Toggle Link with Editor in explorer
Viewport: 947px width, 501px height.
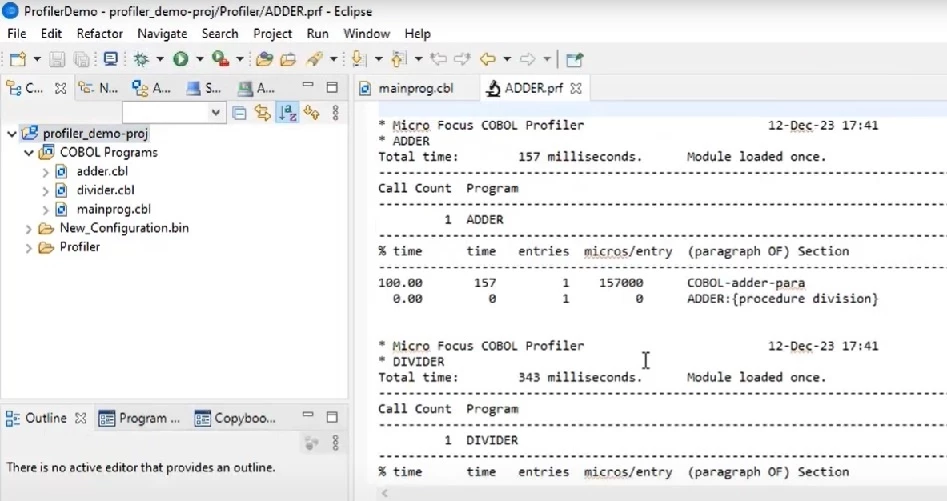pyautogui.click(x=262, y=112)
